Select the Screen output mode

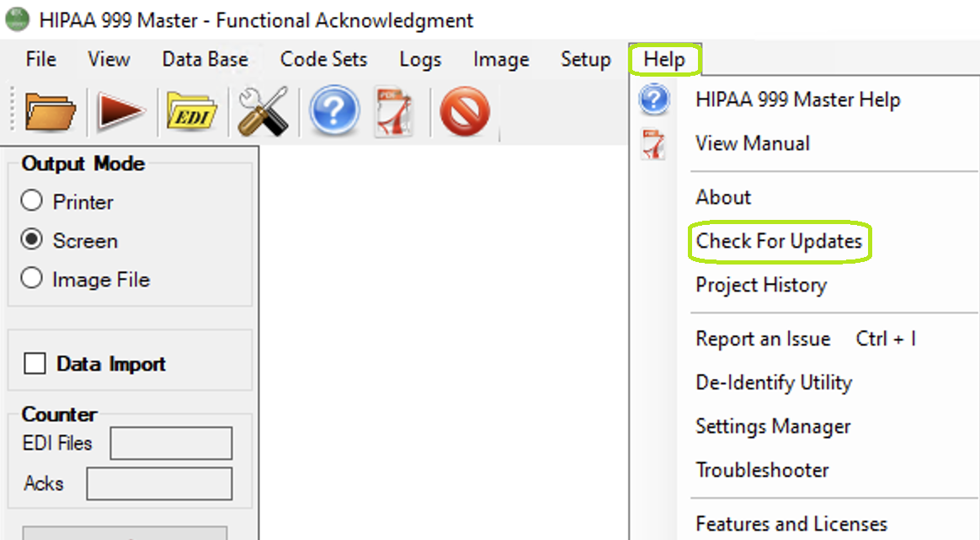click(x=69, y=240)
